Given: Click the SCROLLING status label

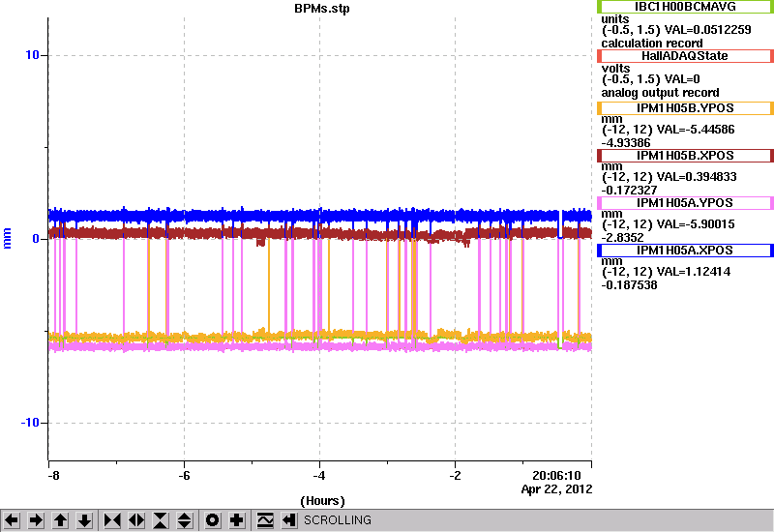Looking at the screenshot, I should pyautogui.click(x=338, y=520).
